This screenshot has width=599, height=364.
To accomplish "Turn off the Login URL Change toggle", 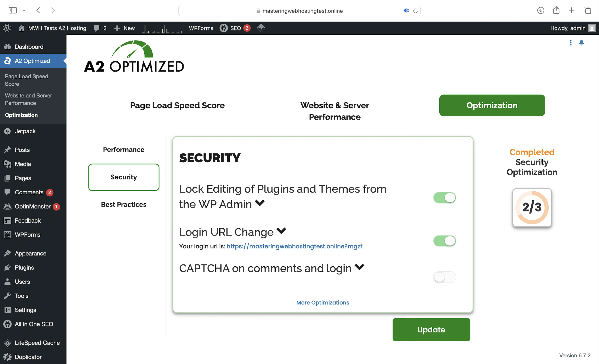I will coord(444,241).
